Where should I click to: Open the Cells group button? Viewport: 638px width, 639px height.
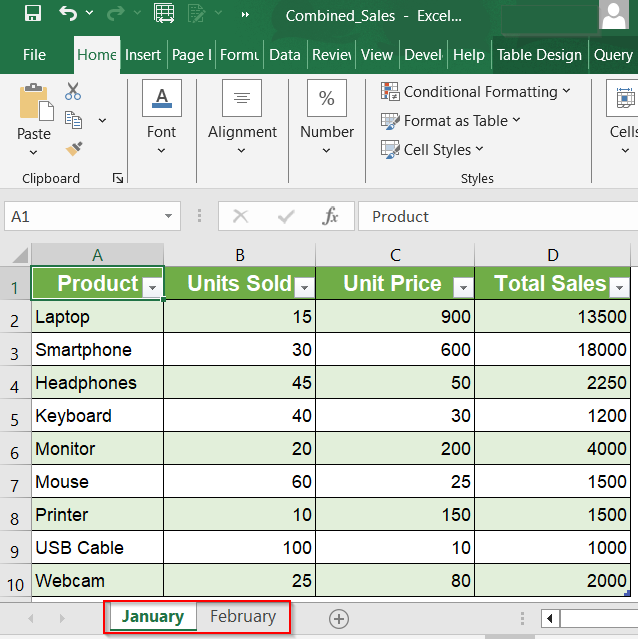[623, 118]
